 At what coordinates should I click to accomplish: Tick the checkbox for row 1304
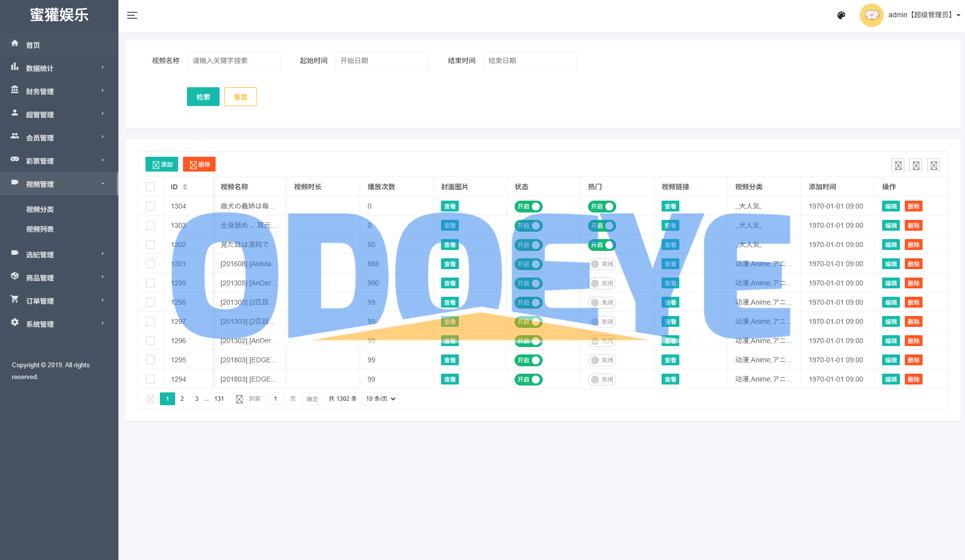[150, 206]
